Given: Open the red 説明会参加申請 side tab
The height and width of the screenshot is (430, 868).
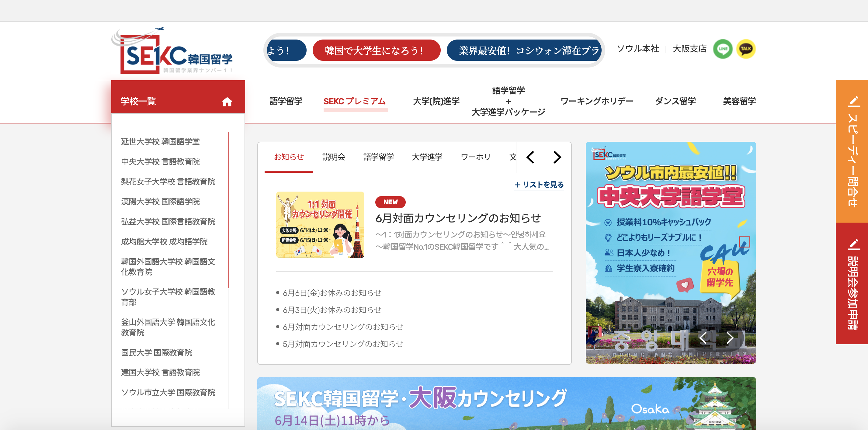Looking at the screenshot, I should point(852,283).
